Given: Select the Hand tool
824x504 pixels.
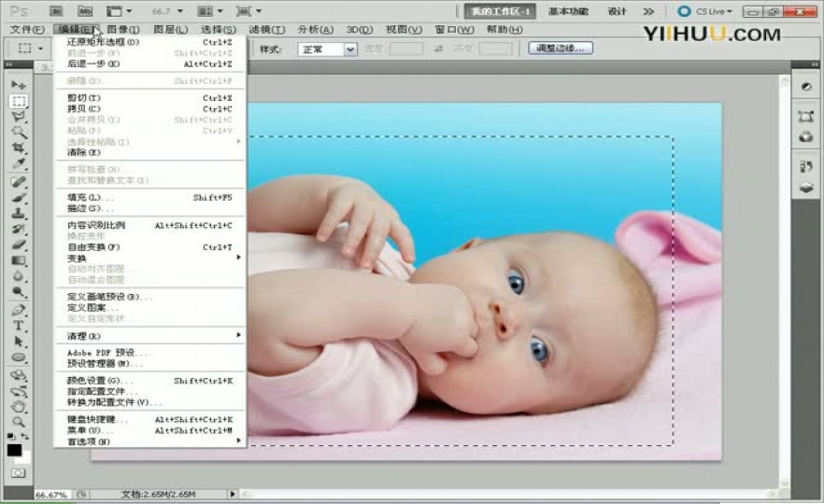Looking at the screenshot, I should point(19,406).
